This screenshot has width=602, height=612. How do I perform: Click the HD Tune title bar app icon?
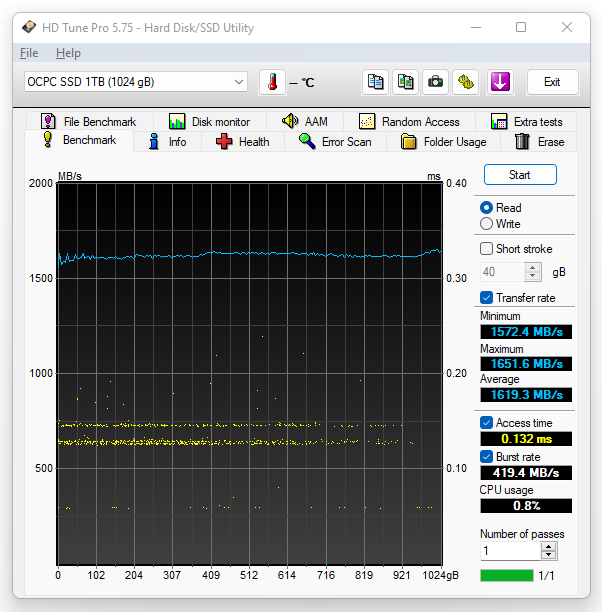click(29, 27)
